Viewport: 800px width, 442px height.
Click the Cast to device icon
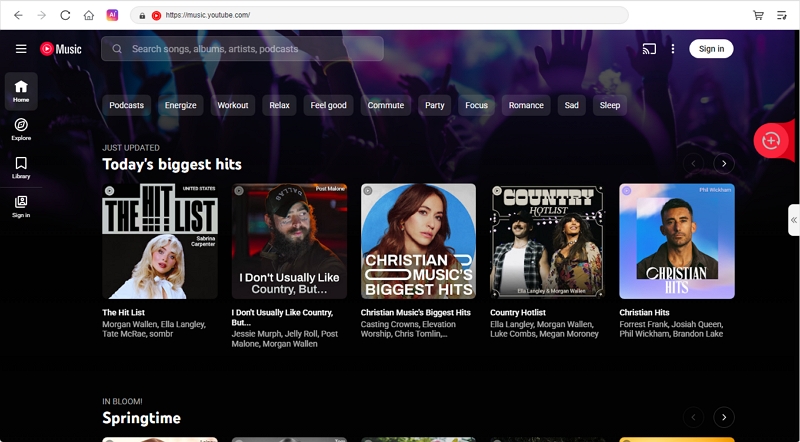649,49
